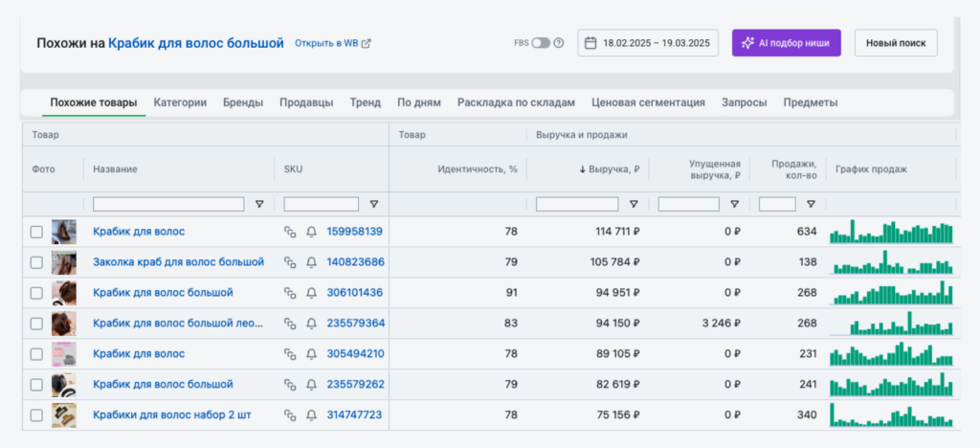
Task: Open the Упущенная выручка filter funnel
Action: tap(735, 204)
